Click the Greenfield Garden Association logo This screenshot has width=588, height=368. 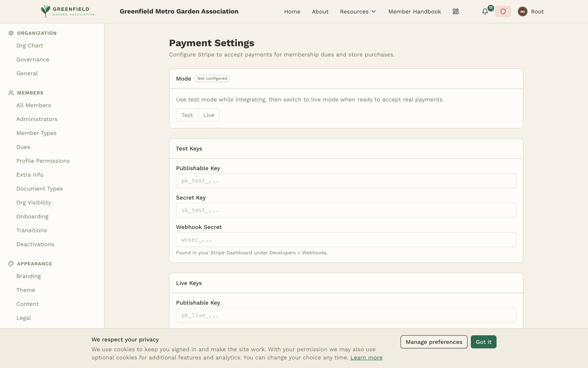pyautogui.click(x=67, y=11)
